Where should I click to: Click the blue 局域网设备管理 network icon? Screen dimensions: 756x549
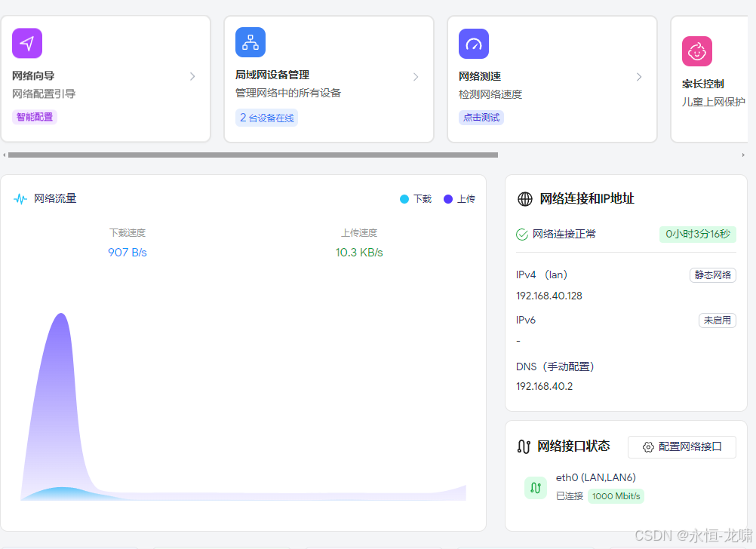pyautogui.click(x=250, y=42)
